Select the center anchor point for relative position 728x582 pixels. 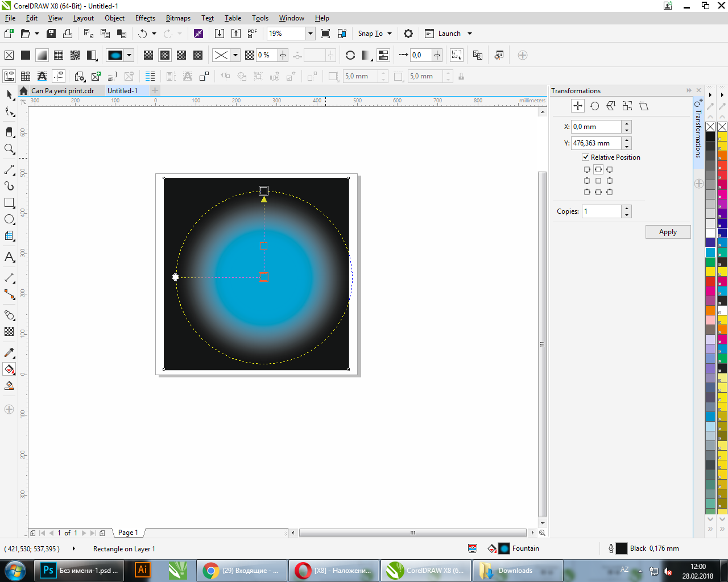[598, 180]
